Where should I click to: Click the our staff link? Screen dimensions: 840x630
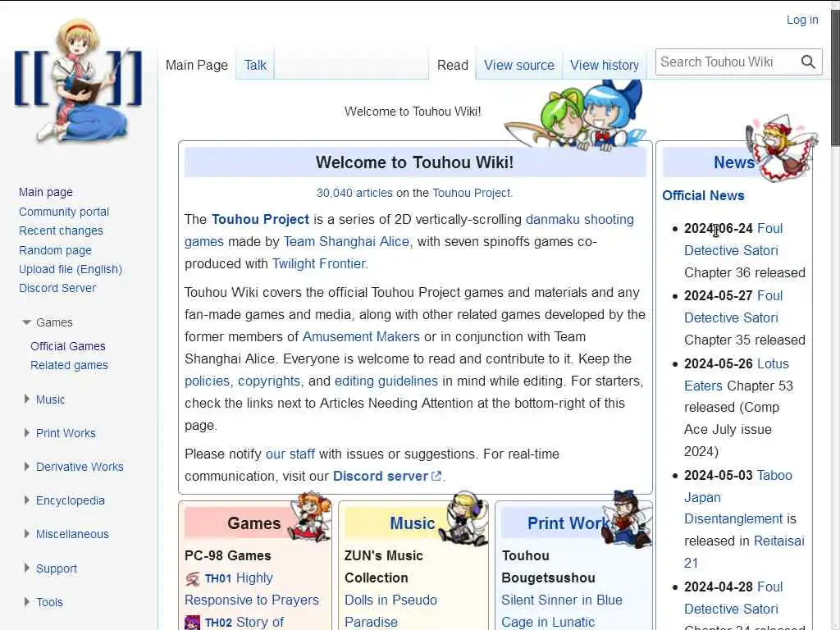[x=290, y=454]
